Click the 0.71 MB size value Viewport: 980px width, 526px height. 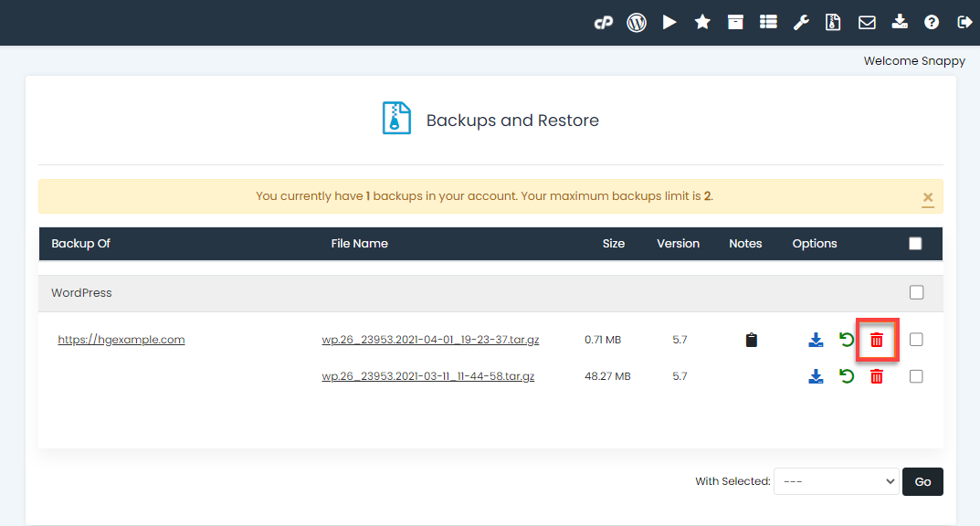pos(603,340)
